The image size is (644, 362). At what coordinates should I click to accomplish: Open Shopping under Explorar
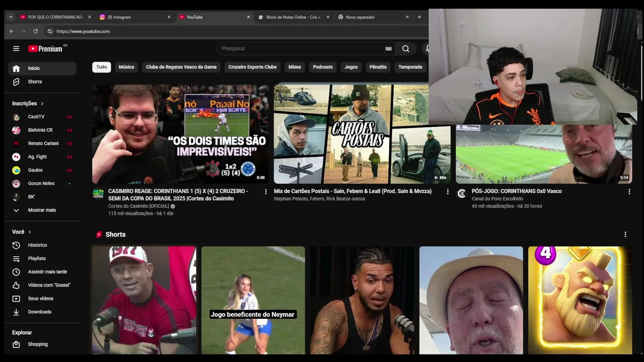42,344
